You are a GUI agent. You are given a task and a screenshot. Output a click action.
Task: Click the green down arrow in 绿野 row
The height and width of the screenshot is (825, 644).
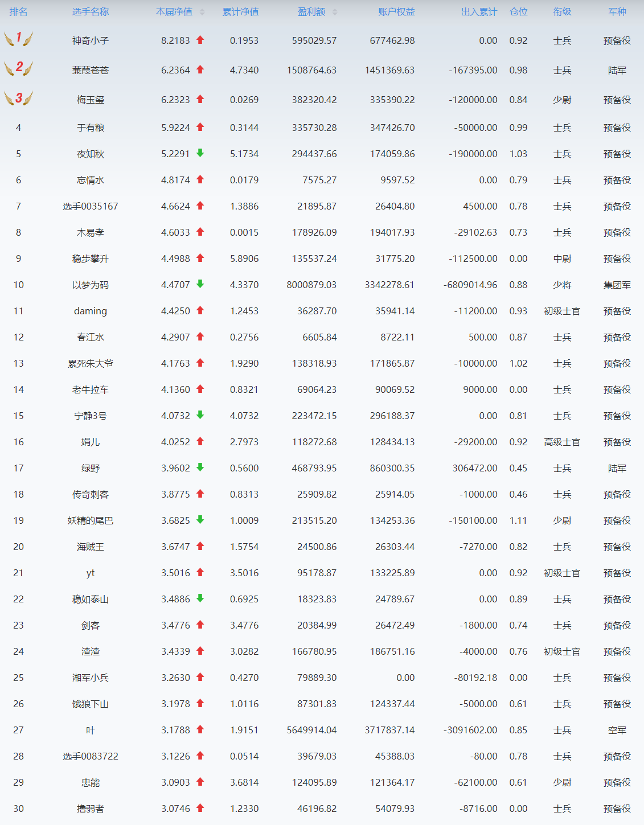click(200, 467)
